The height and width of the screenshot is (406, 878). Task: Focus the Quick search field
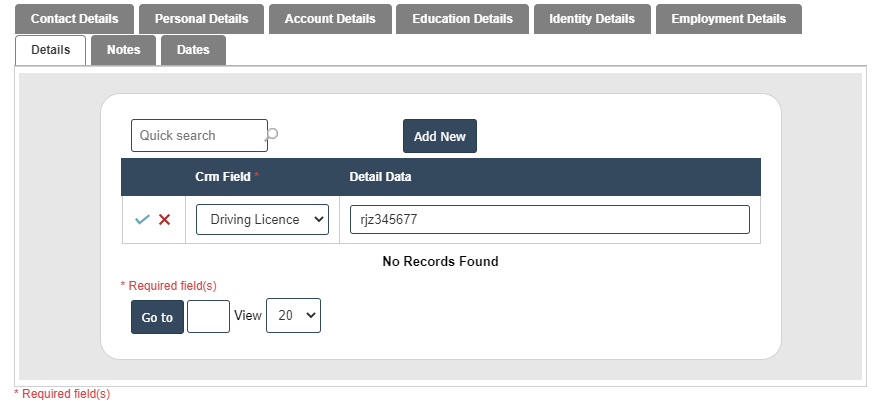click(x=198, y=135)
